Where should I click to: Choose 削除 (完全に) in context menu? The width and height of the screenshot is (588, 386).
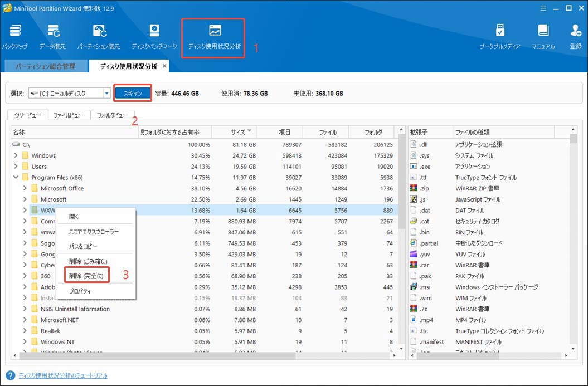pyautogui.click(x=86, y=276)
